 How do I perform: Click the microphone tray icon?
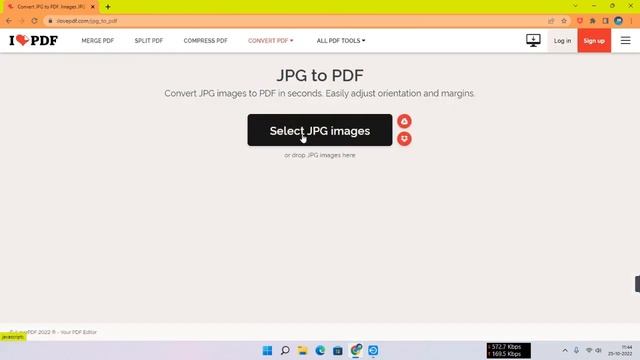point(576,351)
